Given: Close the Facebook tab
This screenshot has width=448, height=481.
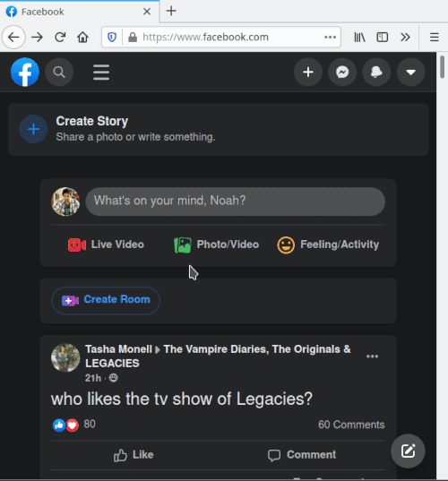Looking at the screenshot, I should tap(147, 12).
